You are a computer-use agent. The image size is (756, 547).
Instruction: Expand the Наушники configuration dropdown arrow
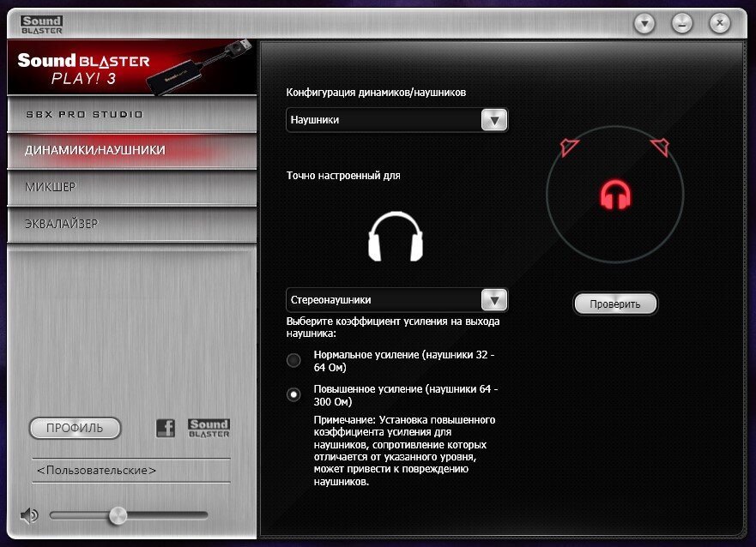[494, 120]
